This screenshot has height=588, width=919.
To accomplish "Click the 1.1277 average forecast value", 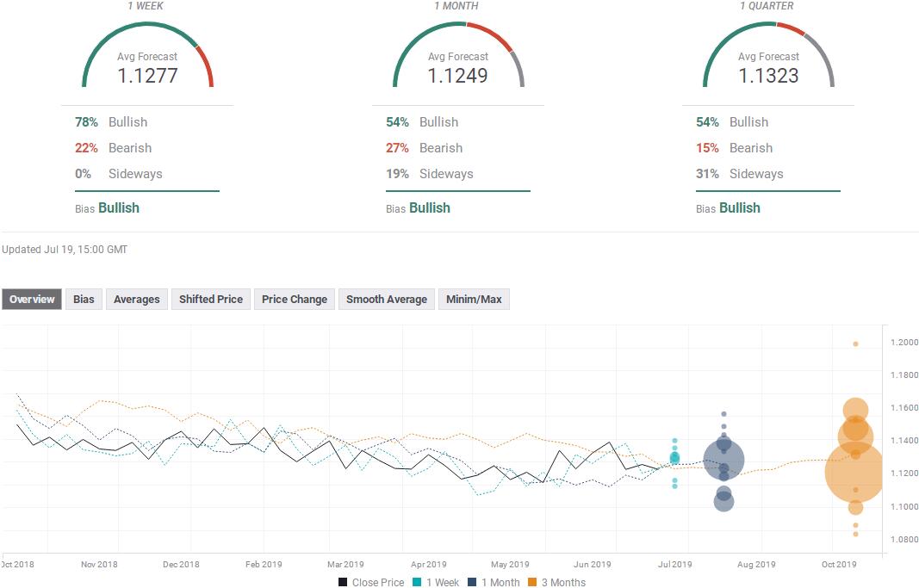I will click(x=147, y=76).
